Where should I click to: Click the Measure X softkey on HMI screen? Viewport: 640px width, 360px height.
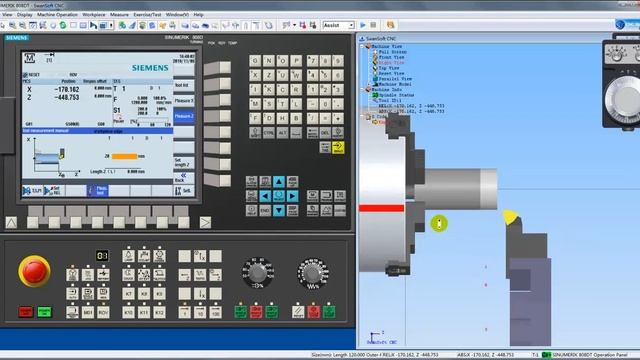[x=184, y=100]
